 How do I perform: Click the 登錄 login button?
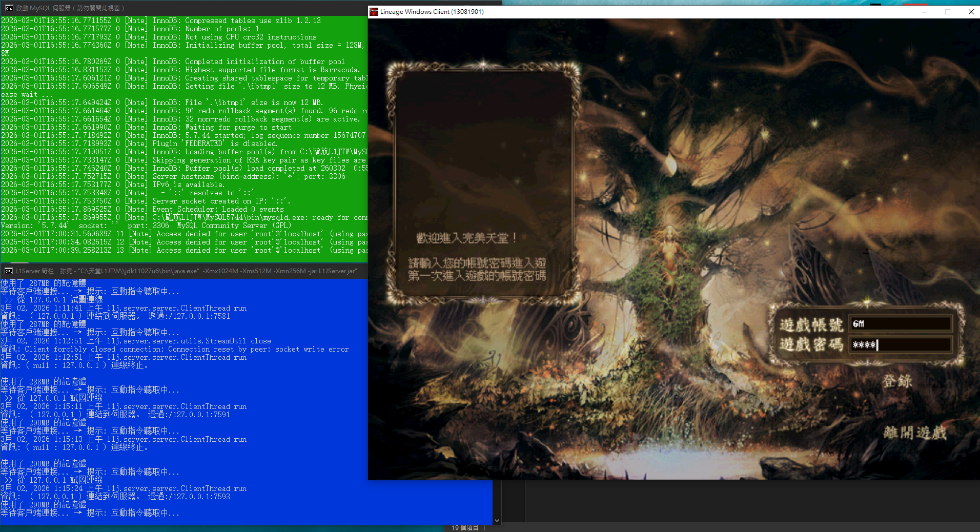(x=897, y=381)
